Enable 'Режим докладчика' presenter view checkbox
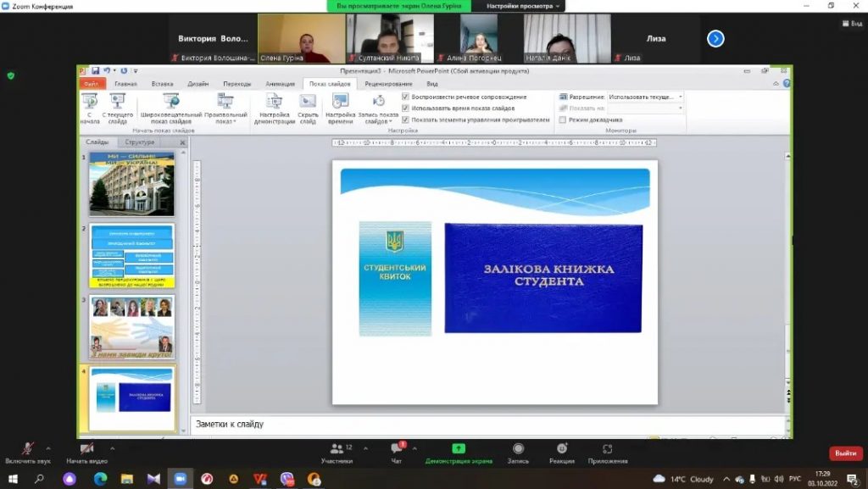 tap(563, 119)
